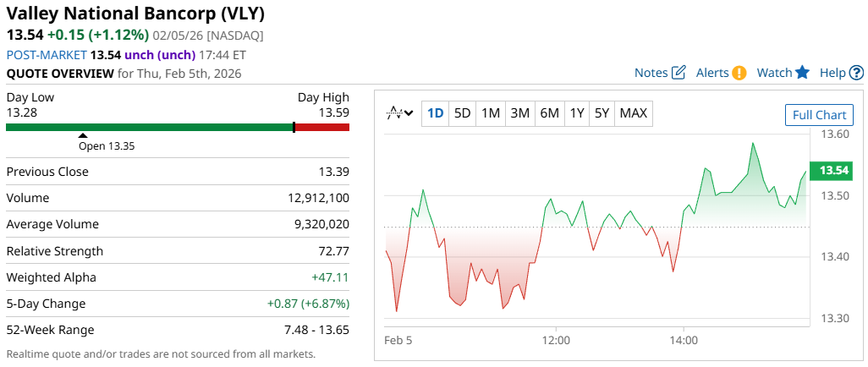Click the Alerts link text
868x367 pixels.
tap(712, 73)
